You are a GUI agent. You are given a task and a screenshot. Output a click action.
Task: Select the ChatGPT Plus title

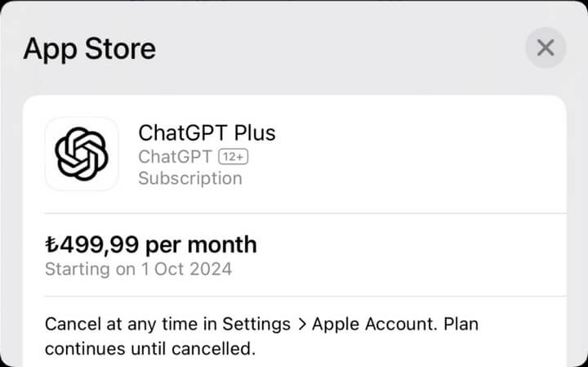207,133
